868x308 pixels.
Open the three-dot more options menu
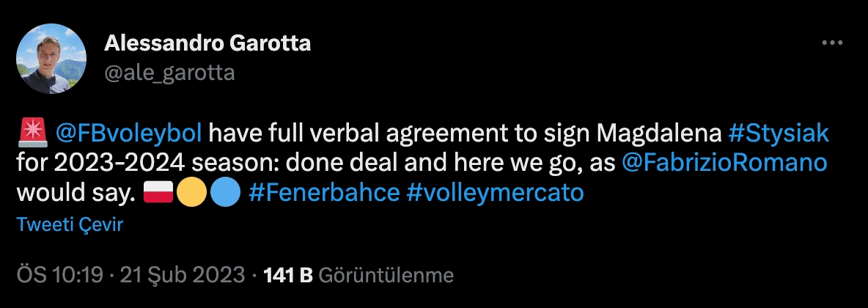click(832, 44)
